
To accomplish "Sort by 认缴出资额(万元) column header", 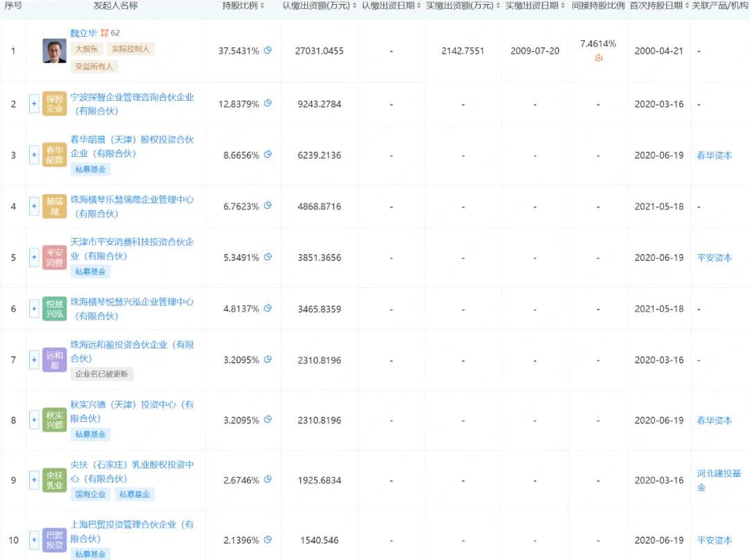I will click(319, 6).
